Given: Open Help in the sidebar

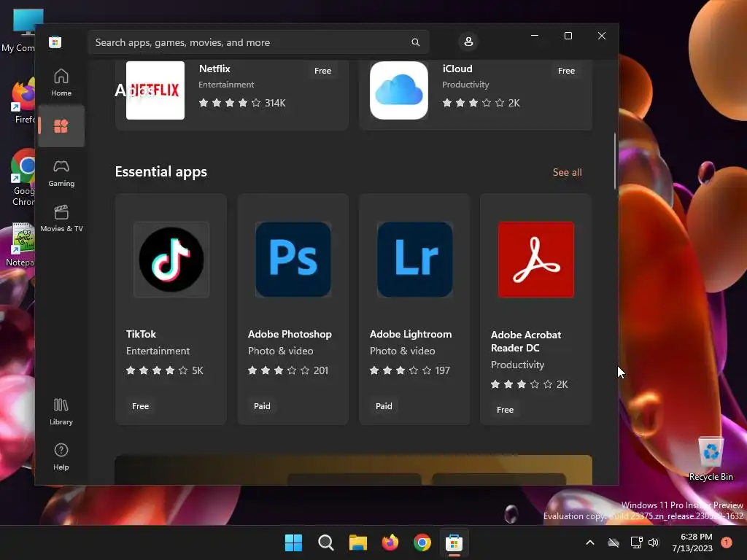Looking at the screenshot, I should point(61,457).
